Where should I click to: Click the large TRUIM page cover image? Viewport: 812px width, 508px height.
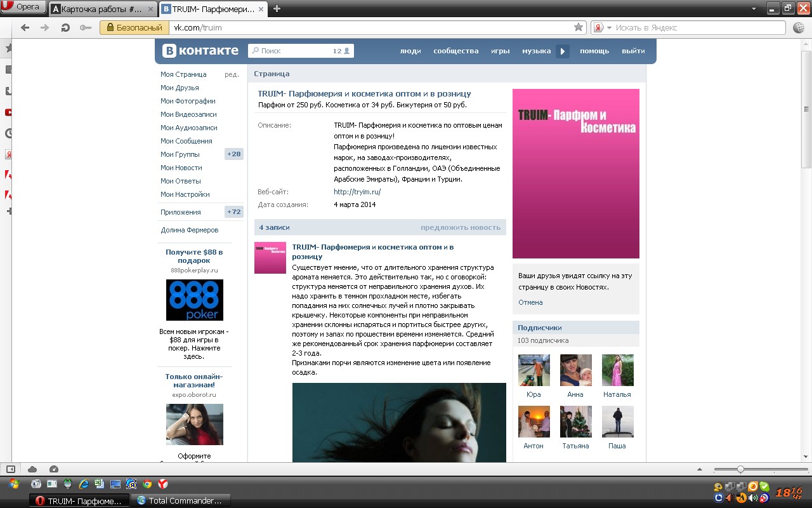(576, 173)
